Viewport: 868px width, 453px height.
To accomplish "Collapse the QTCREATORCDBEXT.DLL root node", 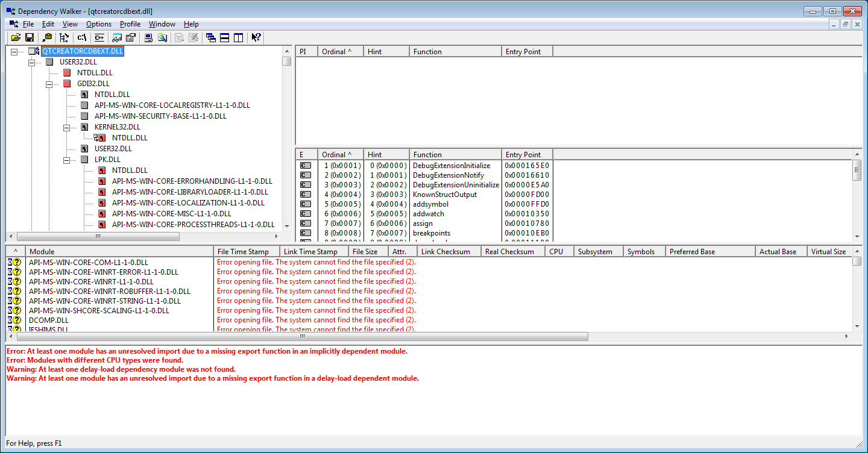I will pyautogui.click(x=14, y=51).
